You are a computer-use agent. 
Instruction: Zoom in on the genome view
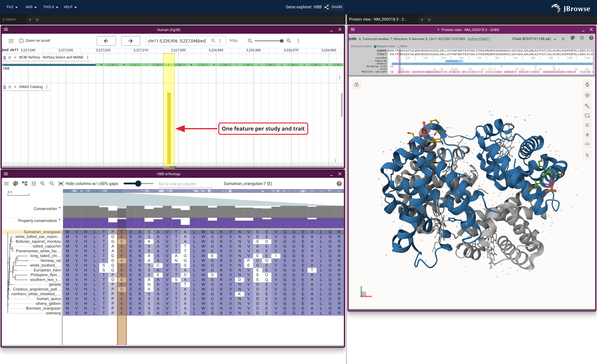click(289, 41)
